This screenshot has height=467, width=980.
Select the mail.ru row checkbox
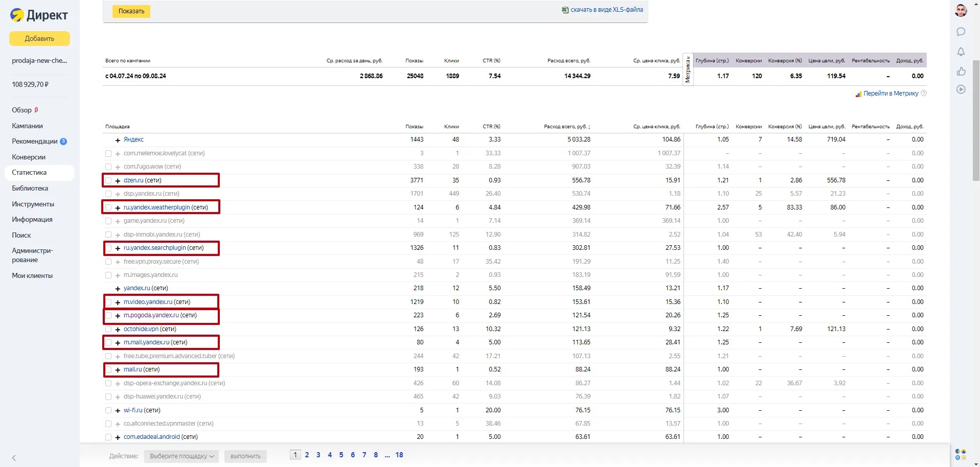point(108,369)
